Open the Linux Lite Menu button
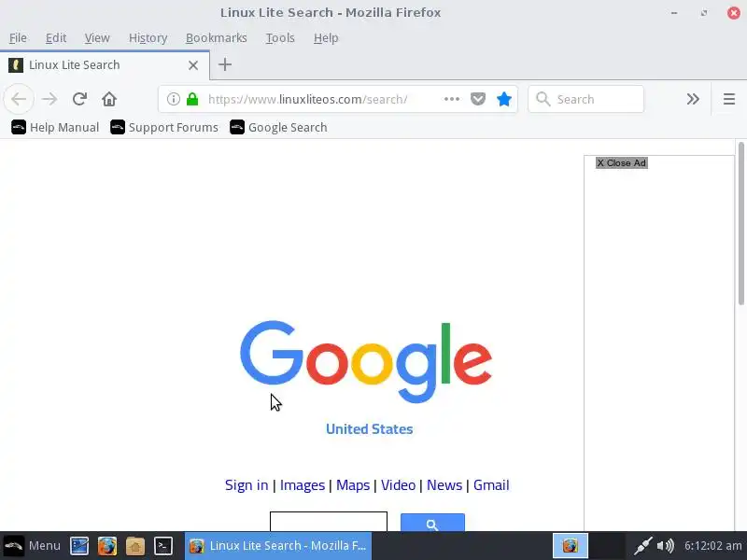Viewport: 747px width, 560px height. point(33,545)
